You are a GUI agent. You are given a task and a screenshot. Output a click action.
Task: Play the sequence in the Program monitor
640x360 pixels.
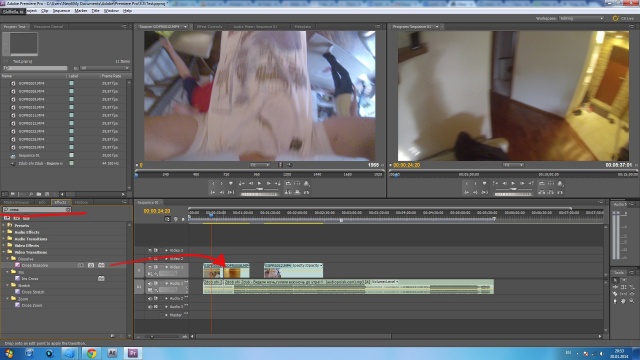pos(513,184)
